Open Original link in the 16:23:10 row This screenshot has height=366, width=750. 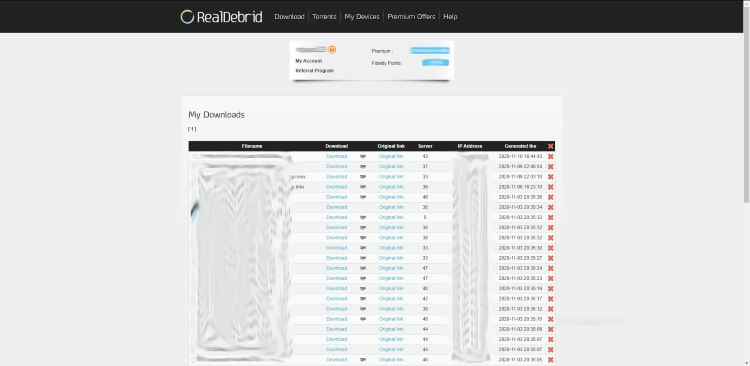391,187
